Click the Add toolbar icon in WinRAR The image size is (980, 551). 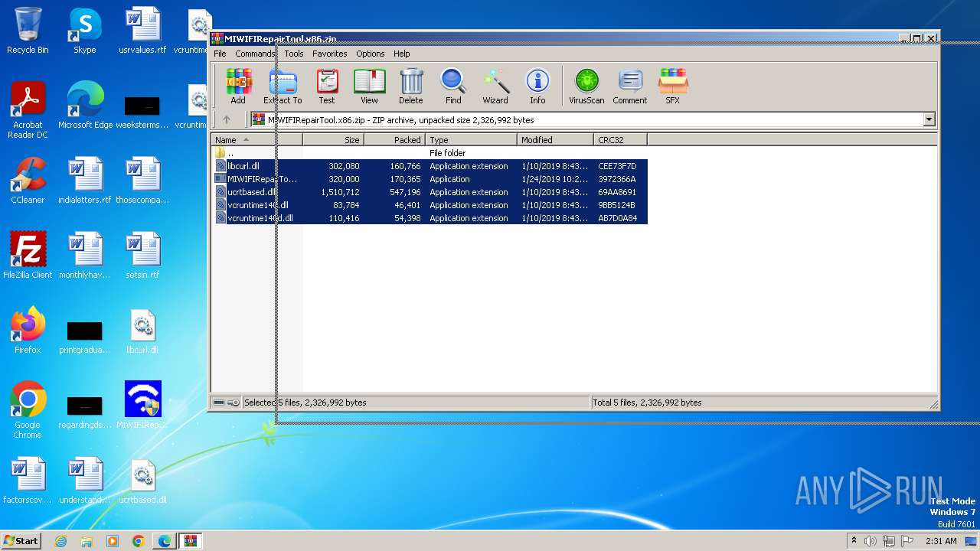coord(238,86)
